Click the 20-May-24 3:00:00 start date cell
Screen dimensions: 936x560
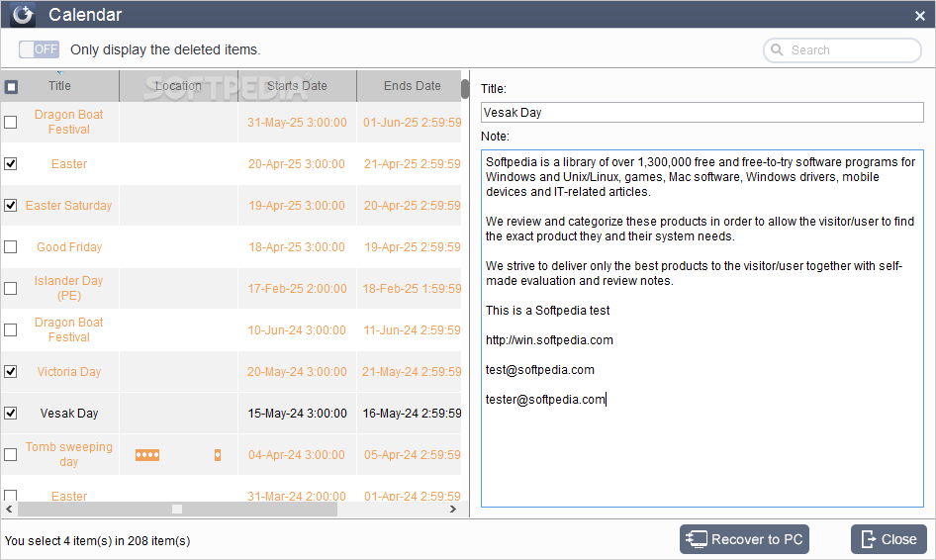pos(297,371)
